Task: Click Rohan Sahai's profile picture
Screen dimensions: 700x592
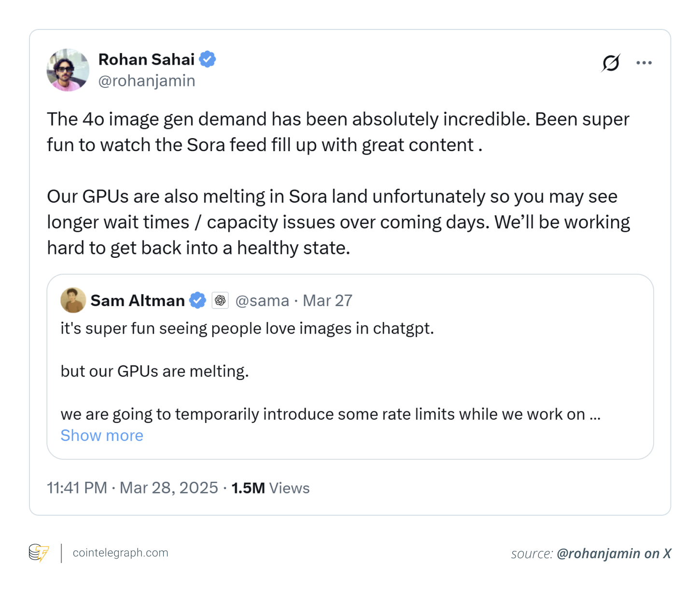Action: pyautogui.click(x=68, y=70)
